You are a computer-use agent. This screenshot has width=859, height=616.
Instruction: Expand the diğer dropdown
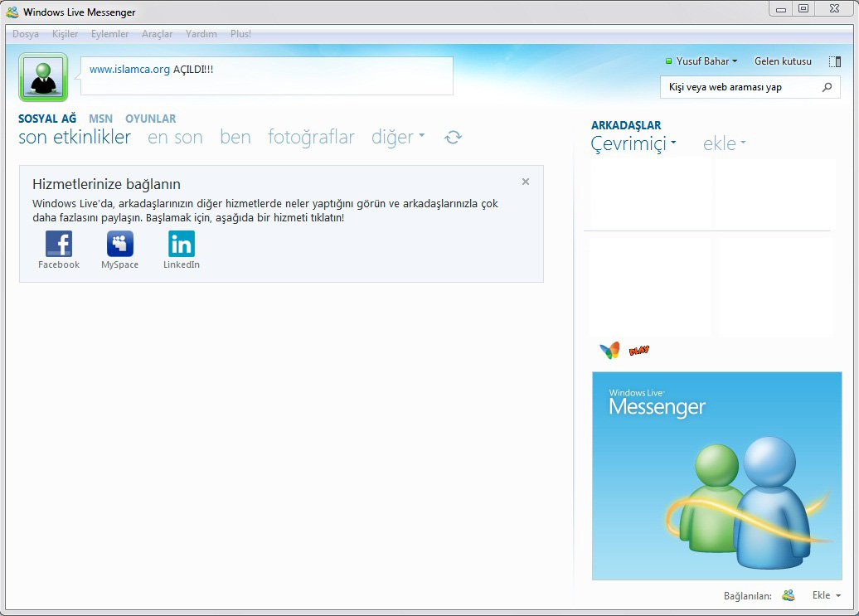pyautogui.click(x=398, y=137)
